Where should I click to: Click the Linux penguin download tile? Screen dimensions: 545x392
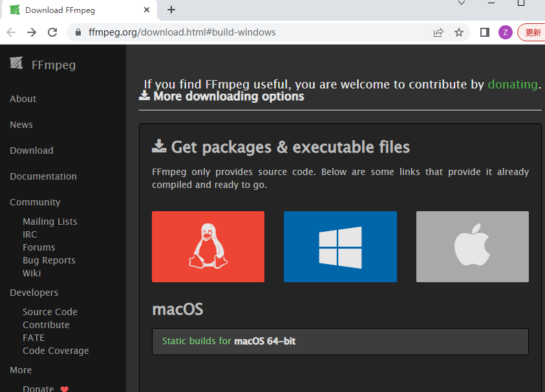tap(208, 247)
